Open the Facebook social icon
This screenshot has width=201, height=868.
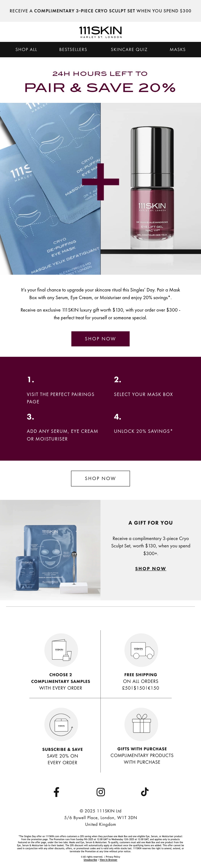(57, 792)
